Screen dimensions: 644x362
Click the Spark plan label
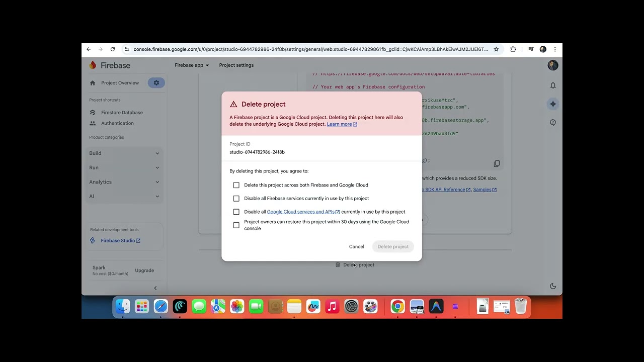click(99, 268)
